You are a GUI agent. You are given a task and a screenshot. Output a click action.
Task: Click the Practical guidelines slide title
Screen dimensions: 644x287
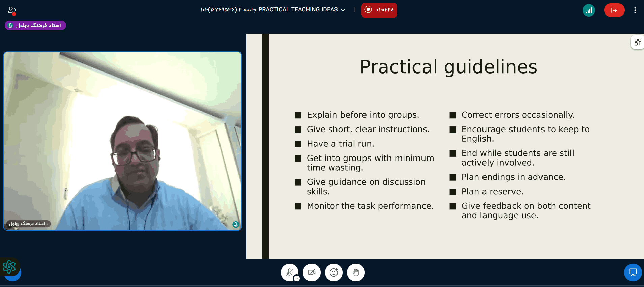point(448,67)
